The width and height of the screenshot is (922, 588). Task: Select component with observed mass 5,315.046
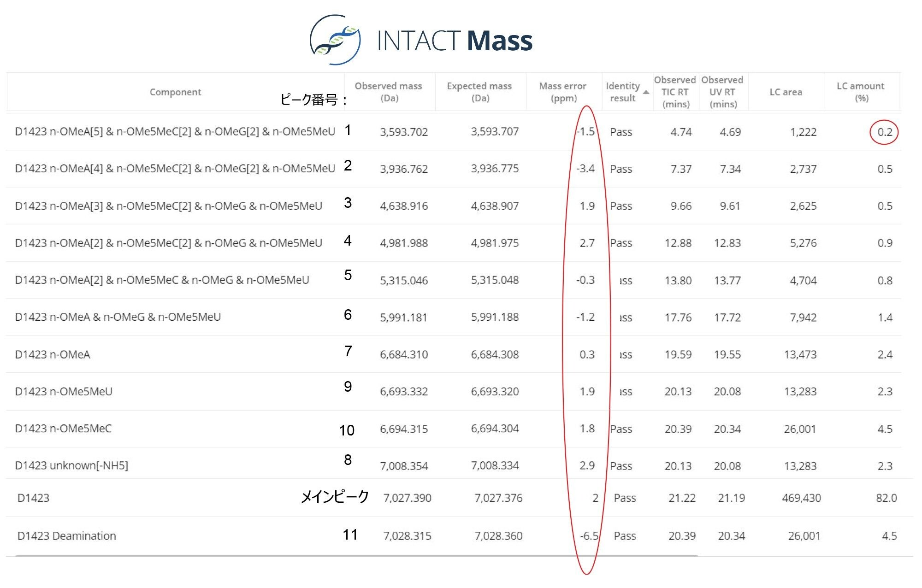pyautogui.click(x=454, y=280)
